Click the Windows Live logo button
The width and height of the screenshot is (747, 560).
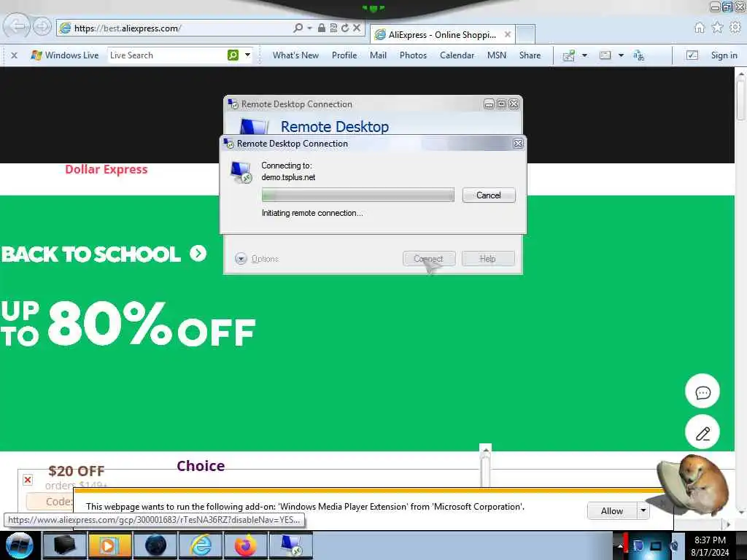point(64,55)
